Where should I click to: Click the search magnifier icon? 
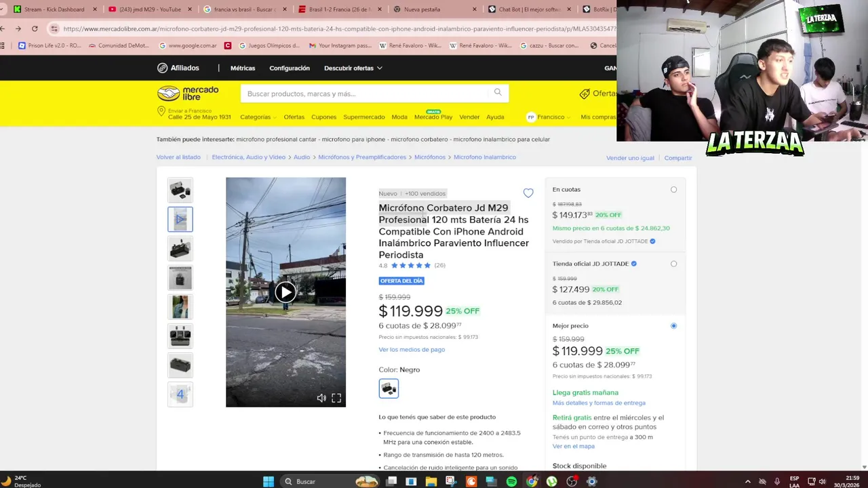point(498,93)
